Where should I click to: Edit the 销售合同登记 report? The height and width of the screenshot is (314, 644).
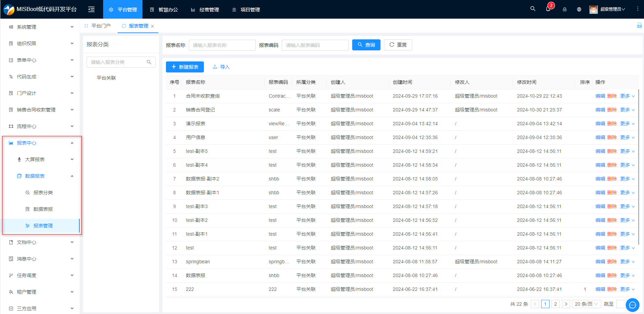tap(600, 110)
